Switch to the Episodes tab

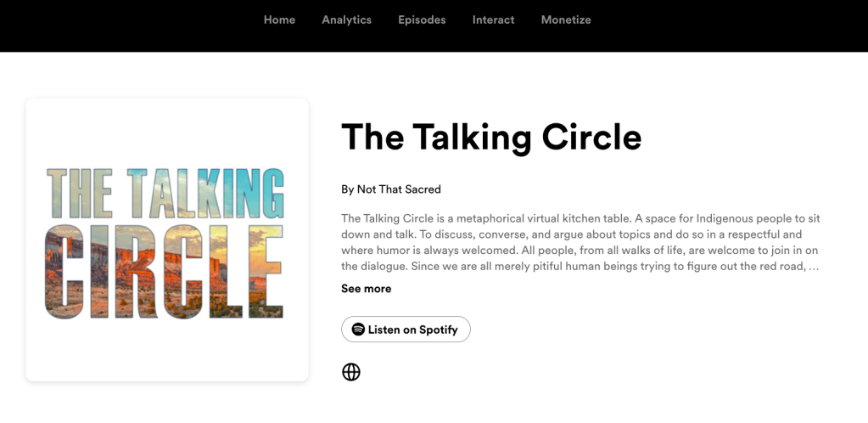[422, 20]
